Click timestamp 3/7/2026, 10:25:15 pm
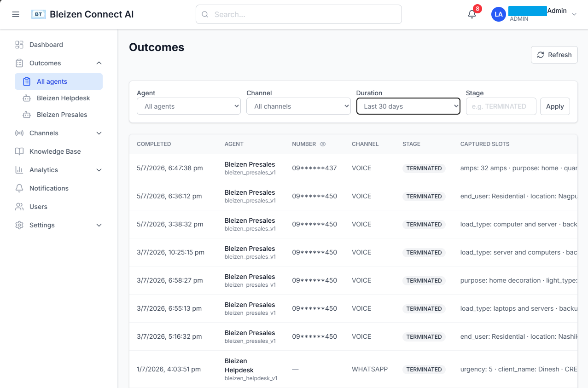588x388 pixels. [170, 252]
